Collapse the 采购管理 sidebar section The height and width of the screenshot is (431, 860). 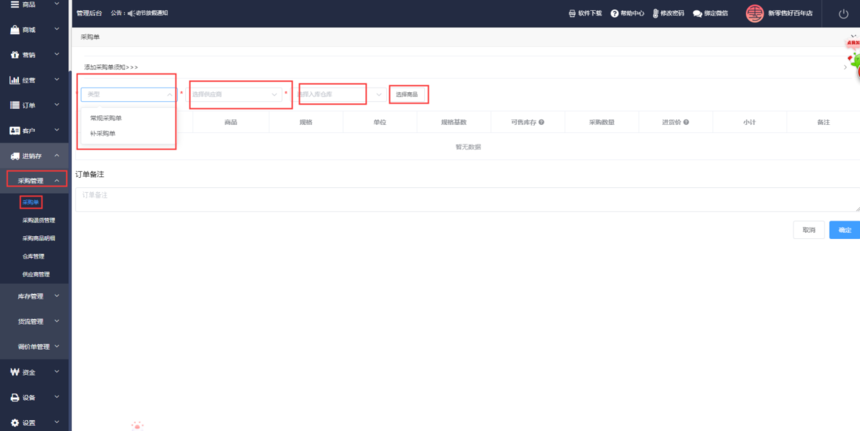(x=36, y=180)
